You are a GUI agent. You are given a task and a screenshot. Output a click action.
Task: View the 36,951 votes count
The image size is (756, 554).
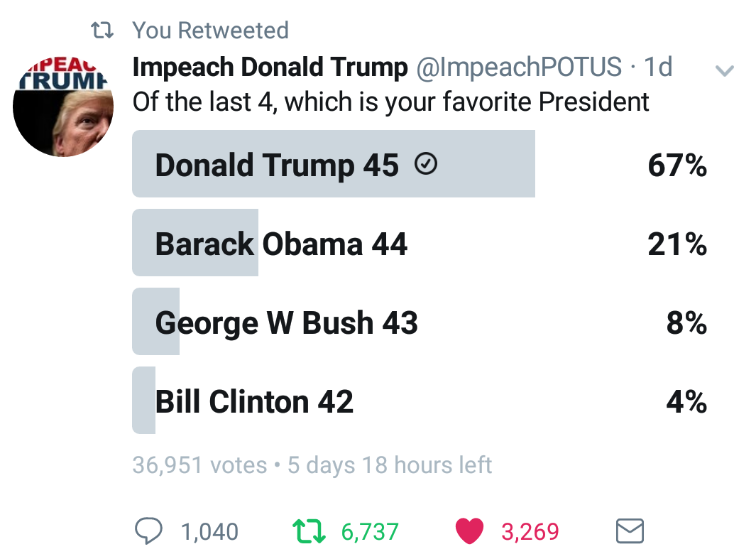[199, 465]
